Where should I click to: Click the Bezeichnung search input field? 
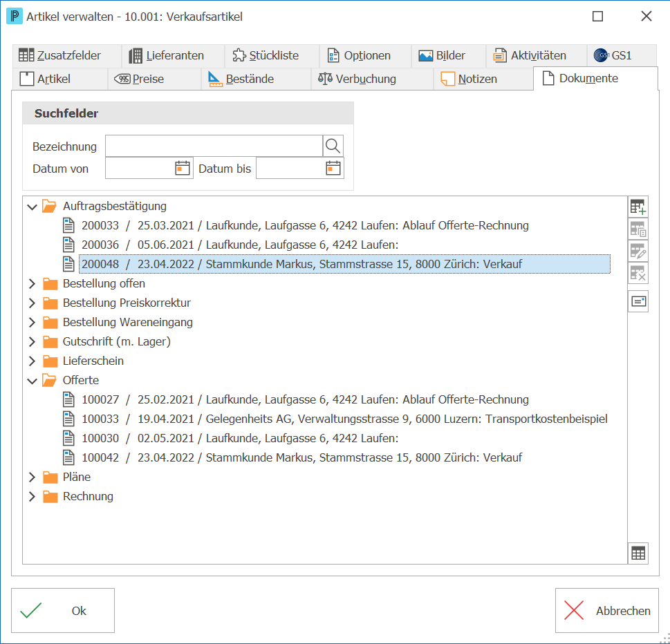214,146
